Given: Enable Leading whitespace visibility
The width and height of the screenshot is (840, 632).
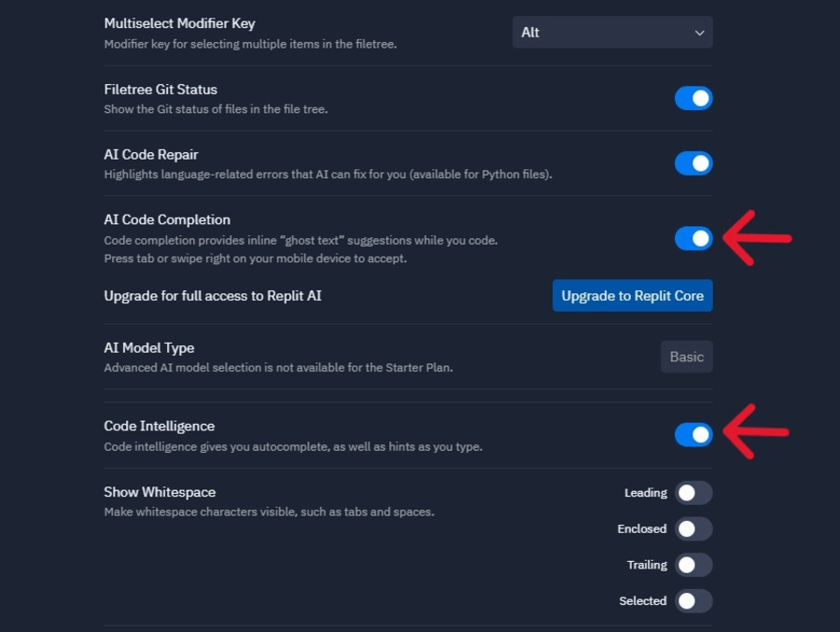Looking at the screenshot, I should point(693,493).
